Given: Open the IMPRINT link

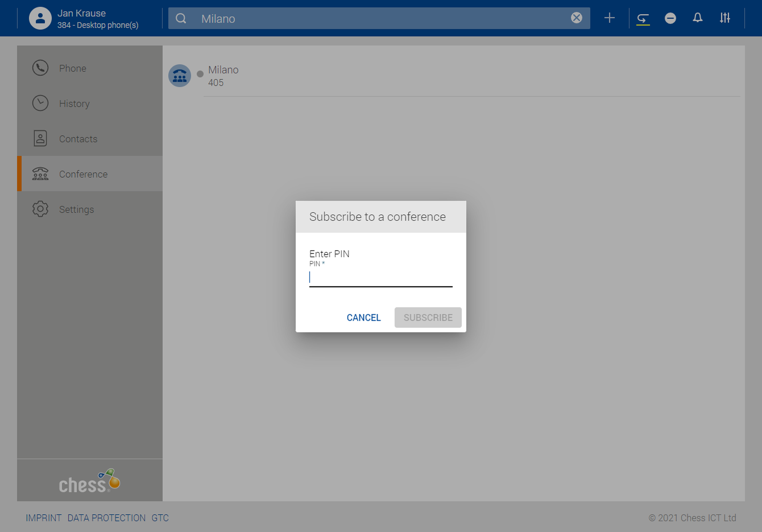Looking at the screenshot, I should tap(43, 518).
